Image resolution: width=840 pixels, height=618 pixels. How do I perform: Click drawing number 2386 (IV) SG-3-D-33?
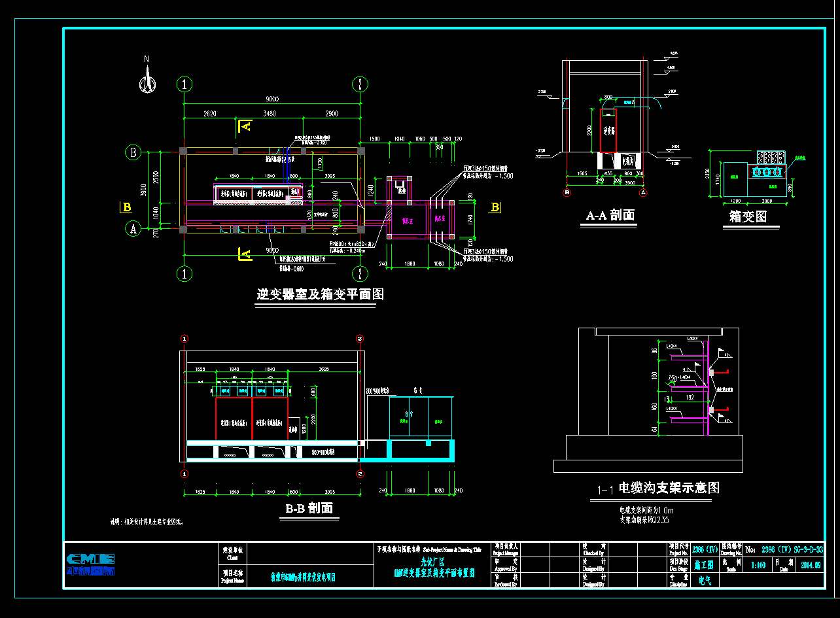793,549
